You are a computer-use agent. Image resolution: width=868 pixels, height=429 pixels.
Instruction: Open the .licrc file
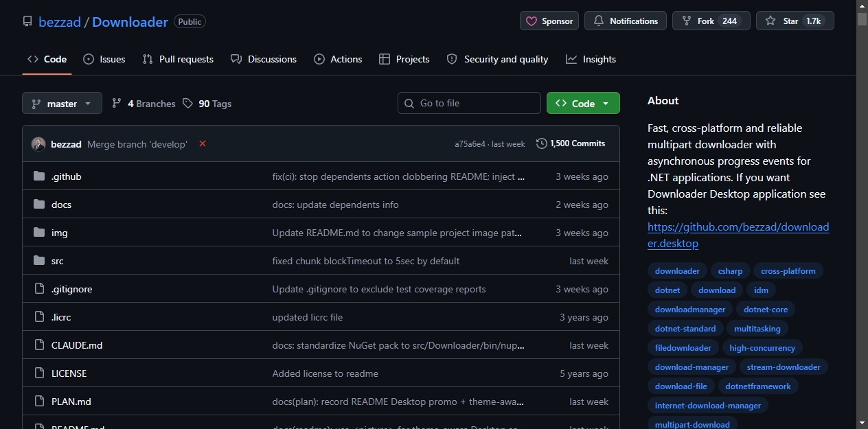coord(61,317)
